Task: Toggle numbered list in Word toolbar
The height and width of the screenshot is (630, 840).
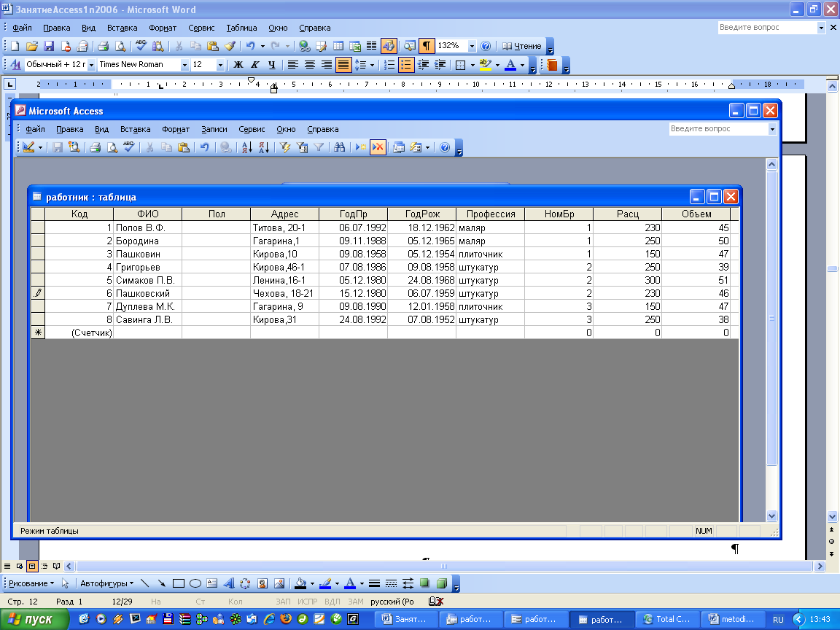Action: (x=389, y=65)
